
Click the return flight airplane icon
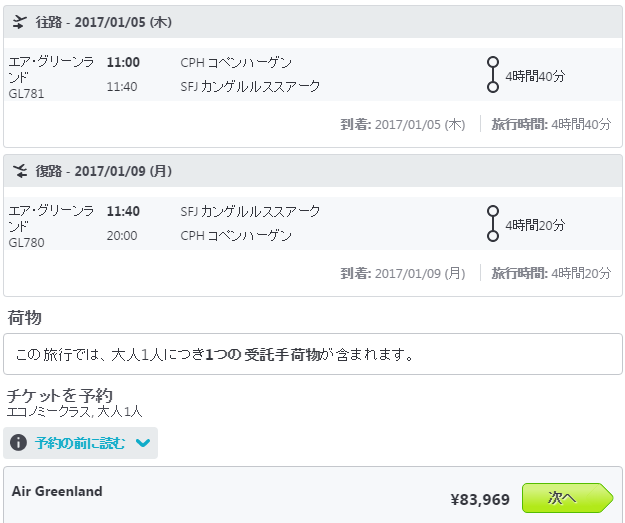tap(20, 171)
